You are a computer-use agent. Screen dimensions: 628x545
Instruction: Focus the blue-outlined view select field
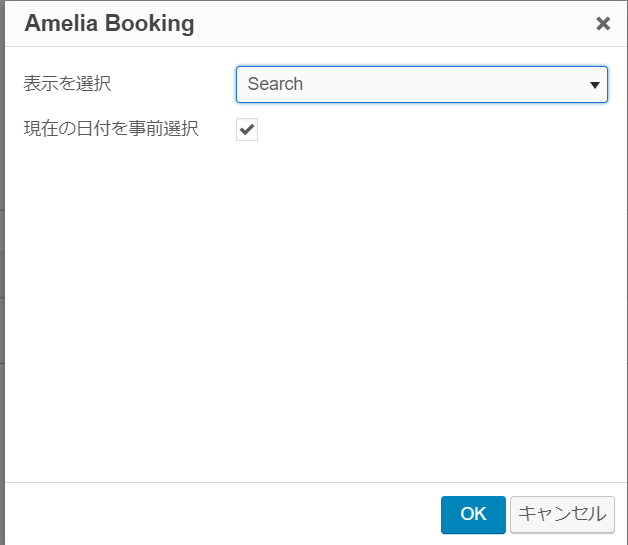(422, 84)
